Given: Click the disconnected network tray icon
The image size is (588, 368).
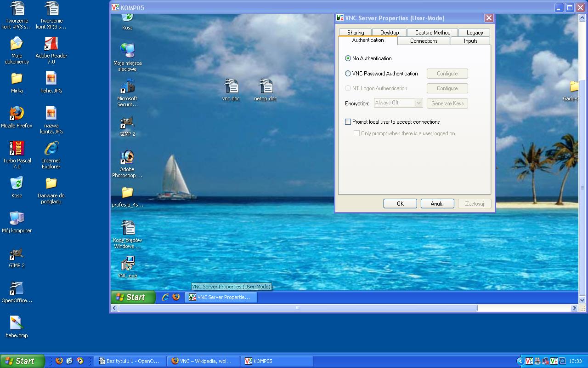Looking at the screenshot, I should (x=545, y=361).
